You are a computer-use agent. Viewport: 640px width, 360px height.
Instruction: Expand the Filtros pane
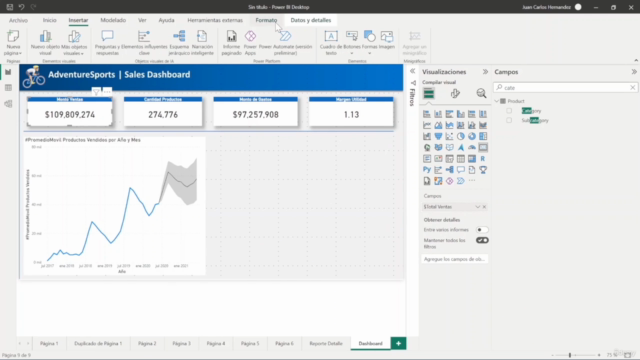tap(413, 71)
